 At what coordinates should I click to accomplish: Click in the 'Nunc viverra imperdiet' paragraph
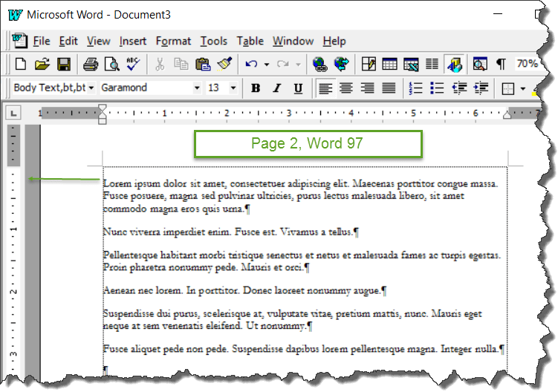click(231, 232)
